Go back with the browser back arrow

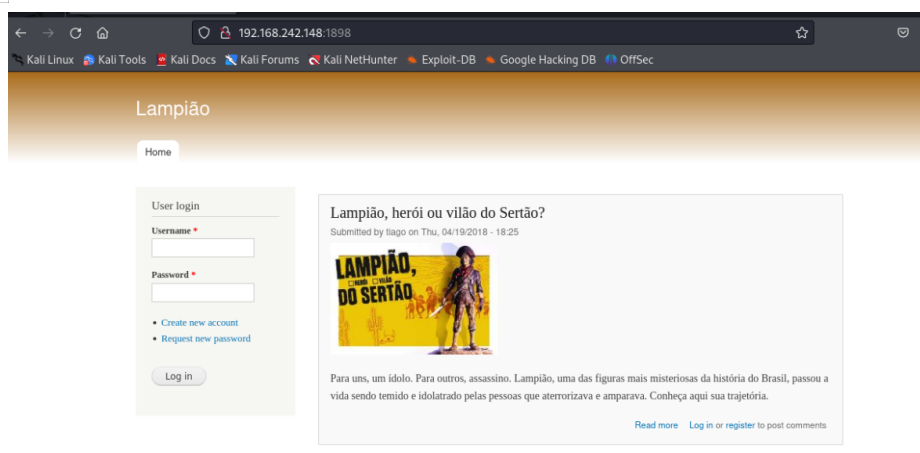pos(21,33)
